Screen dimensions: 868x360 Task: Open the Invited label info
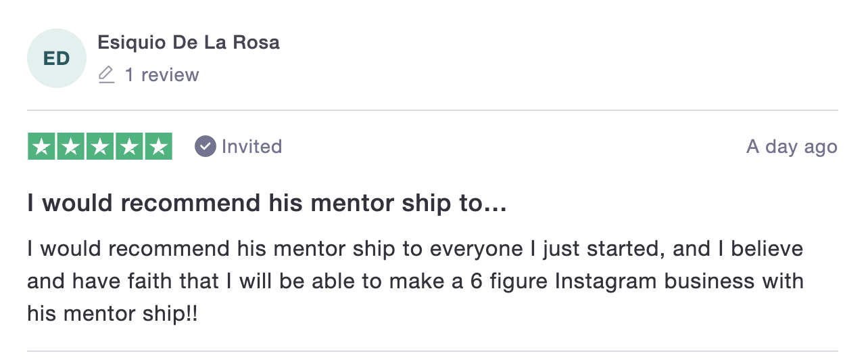[251, 146]
